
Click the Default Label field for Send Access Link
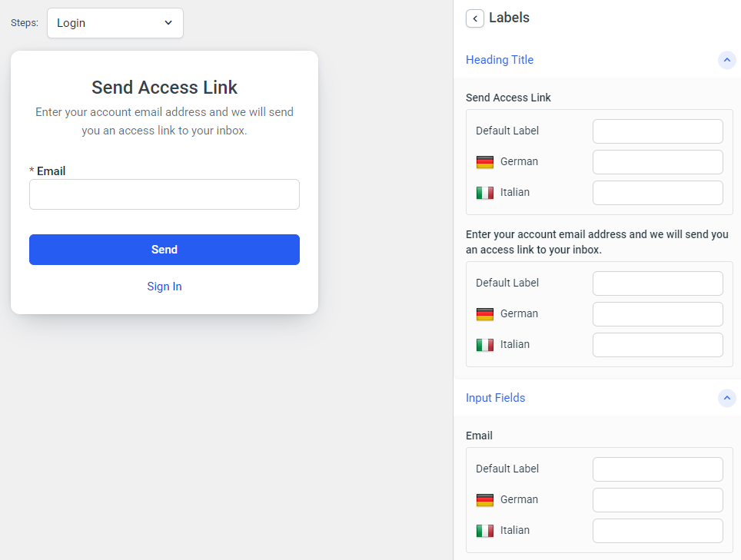pyautogui.click(x=657, y=131)
